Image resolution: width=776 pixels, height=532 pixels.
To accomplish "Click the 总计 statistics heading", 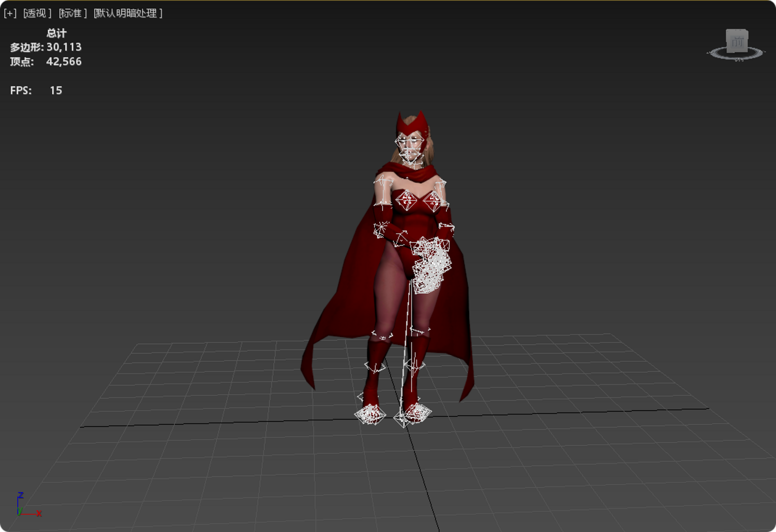I will 56,33.
